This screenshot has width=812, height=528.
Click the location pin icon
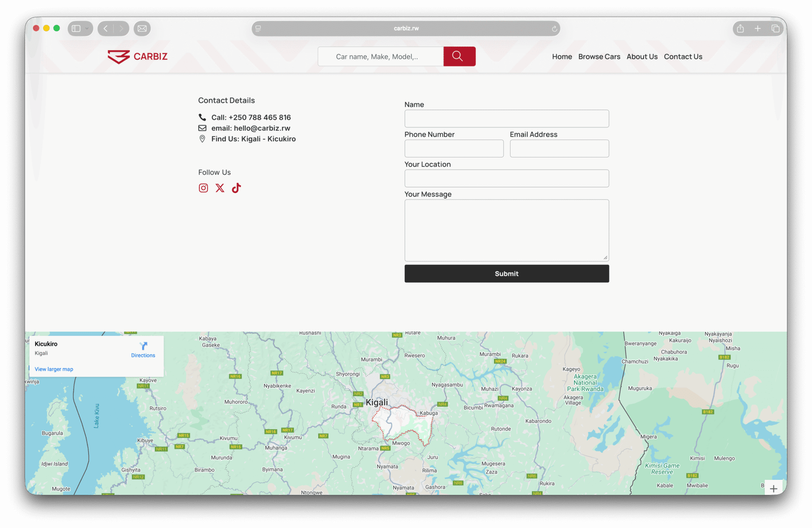[202, 139]
